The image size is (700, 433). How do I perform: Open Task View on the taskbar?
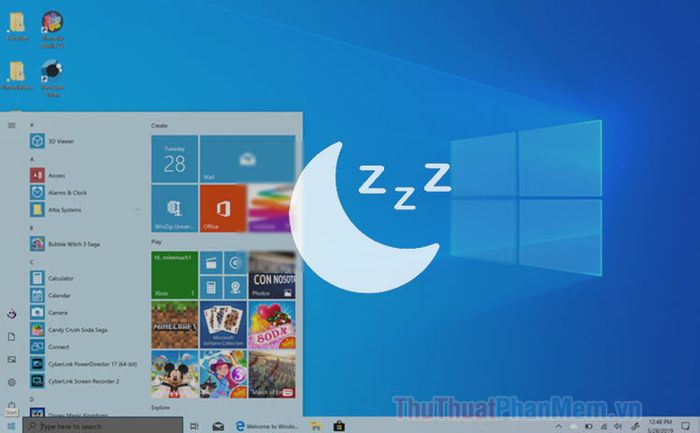tap(194, 426)
